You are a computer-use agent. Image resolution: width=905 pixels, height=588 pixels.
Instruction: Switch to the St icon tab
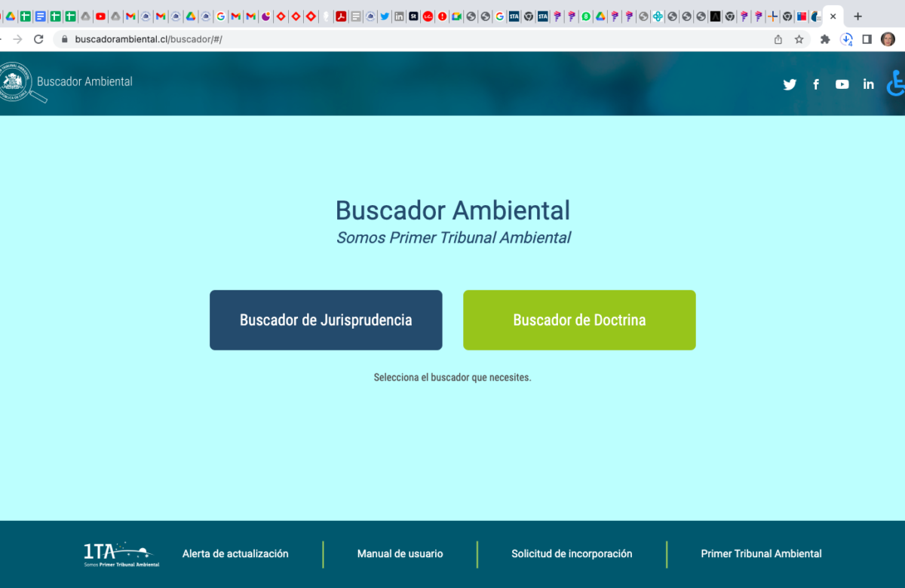413,17
